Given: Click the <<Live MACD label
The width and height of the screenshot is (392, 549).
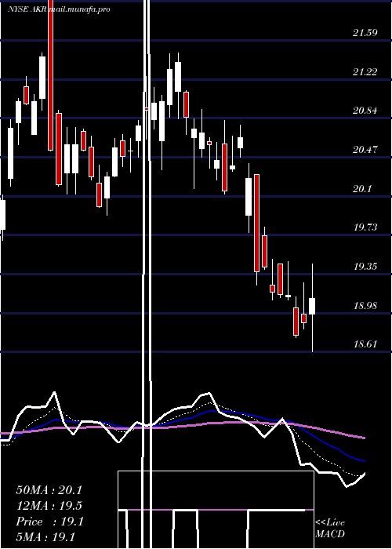Looking at the screenshot, I should pos(330,529).
